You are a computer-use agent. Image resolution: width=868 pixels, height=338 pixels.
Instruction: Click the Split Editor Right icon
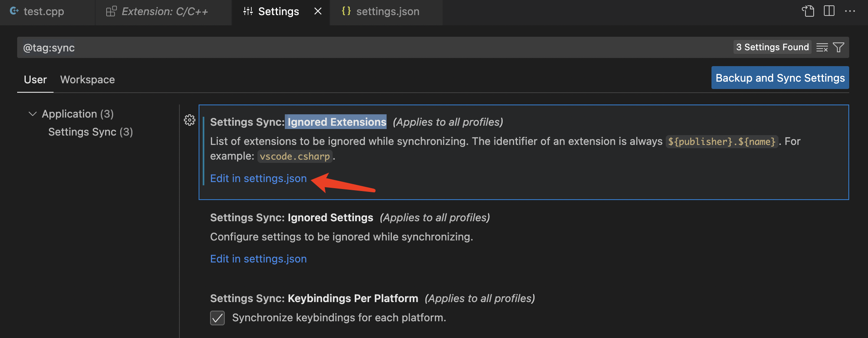tap(829, 11)
